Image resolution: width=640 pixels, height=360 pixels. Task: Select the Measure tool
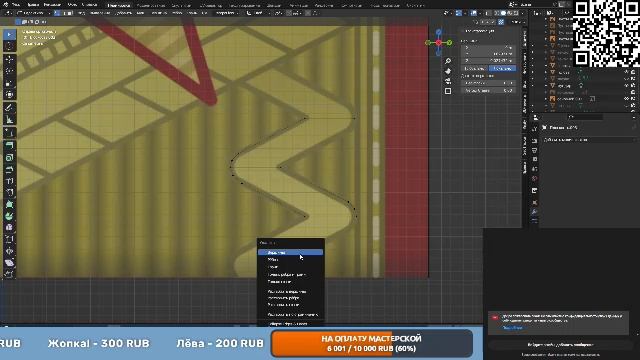coord(9,120)
